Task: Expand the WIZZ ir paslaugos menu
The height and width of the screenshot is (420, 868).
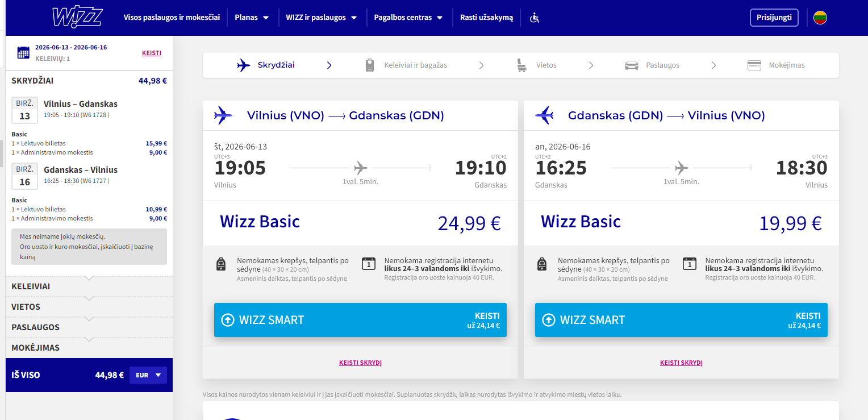Action: tap(321, 18)
